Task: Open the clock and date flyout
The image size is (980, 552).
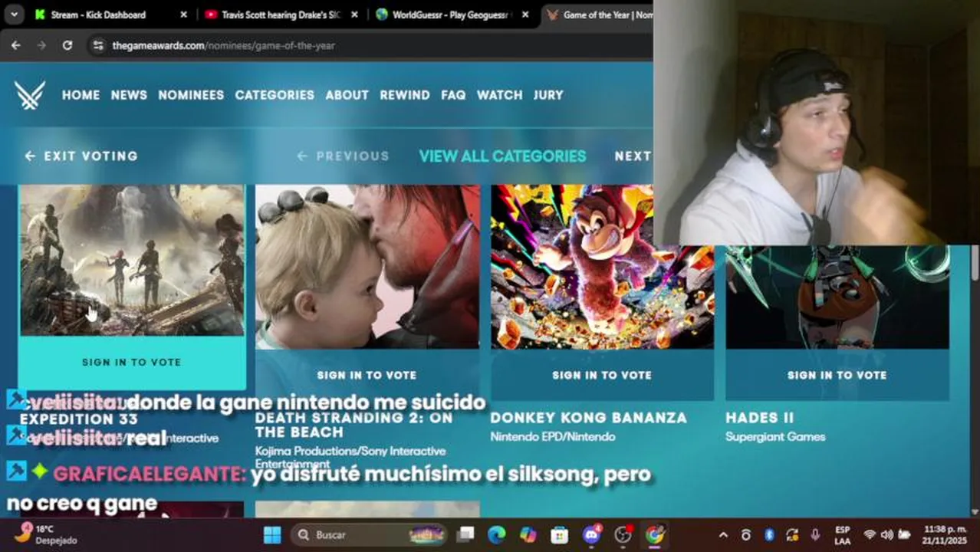Action: [945, 535]
